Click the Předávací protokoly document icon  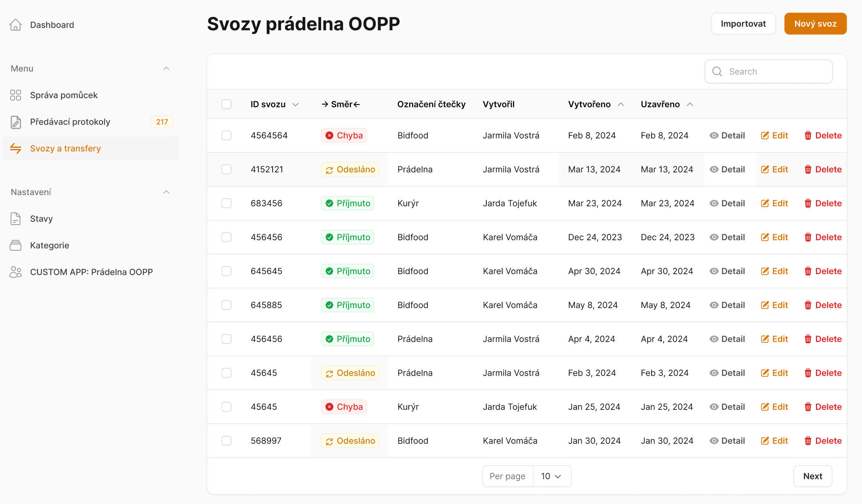[15, 122]
